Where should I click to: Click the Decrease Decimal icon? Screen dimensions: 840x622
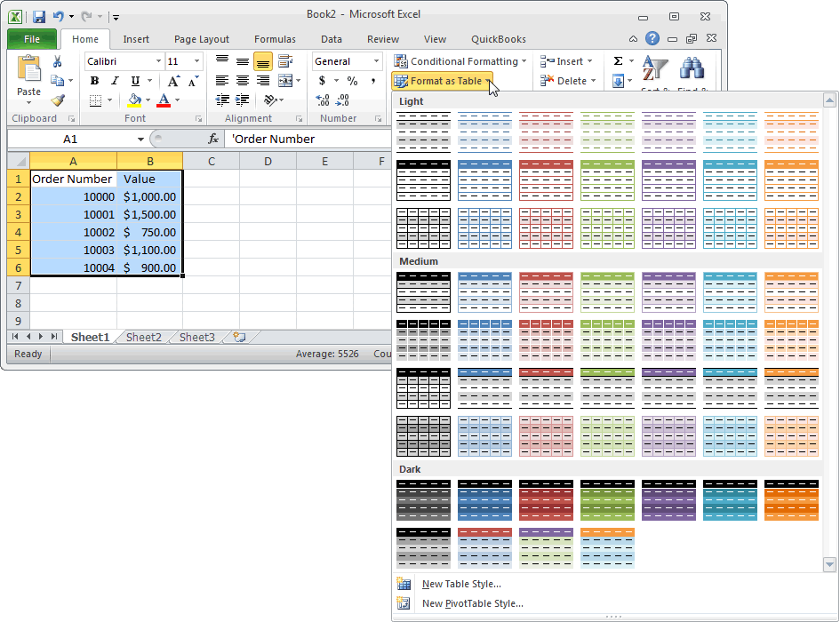[x=342, y=100]
